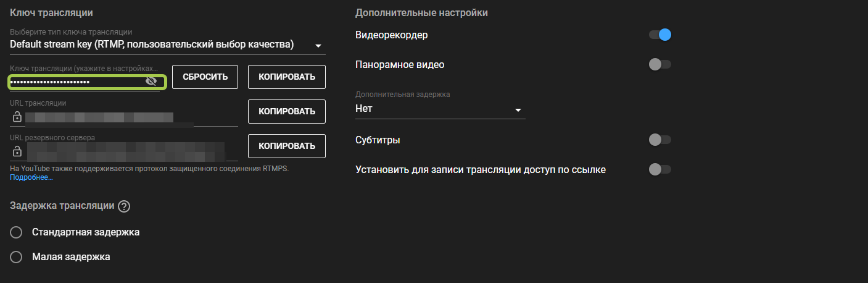Copy the stream key with КОПИРОВАТЬ

(x=287, y=77)
